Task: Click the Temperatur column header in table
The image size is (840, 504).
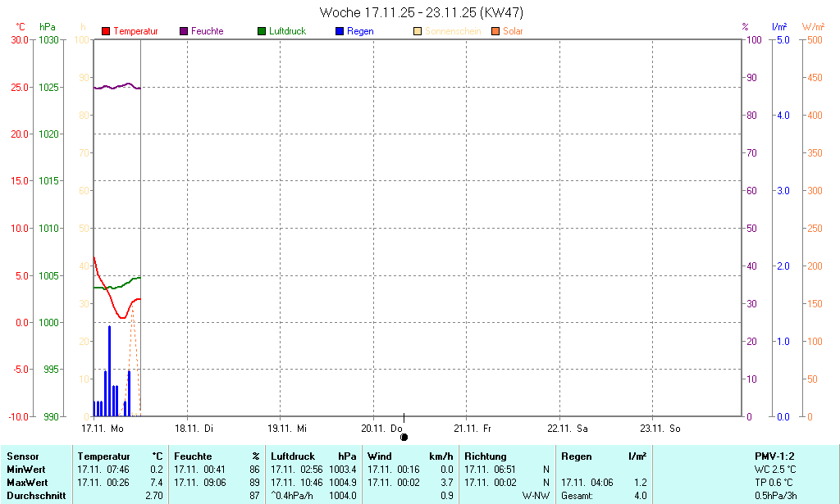Action: (103, 456)
